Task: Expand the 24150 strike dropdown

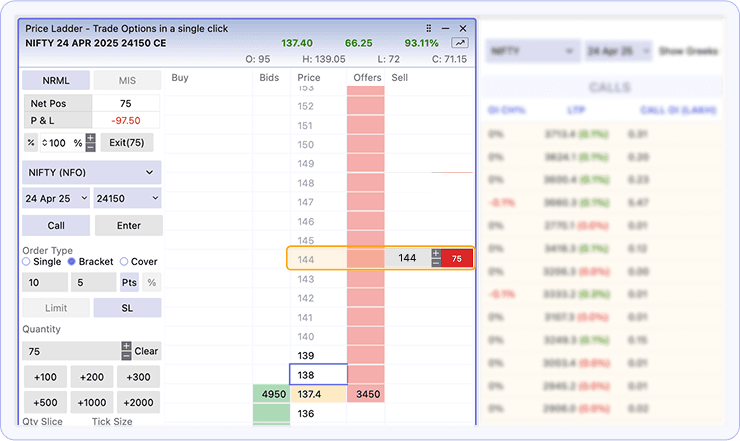Action: pos(127,198)
